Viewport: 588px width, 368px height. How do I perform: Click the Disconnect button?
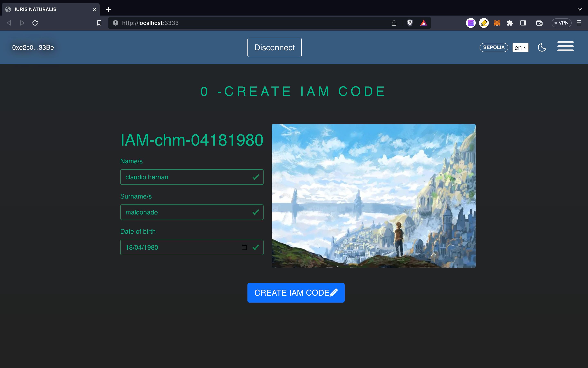(x=275, y=47)
